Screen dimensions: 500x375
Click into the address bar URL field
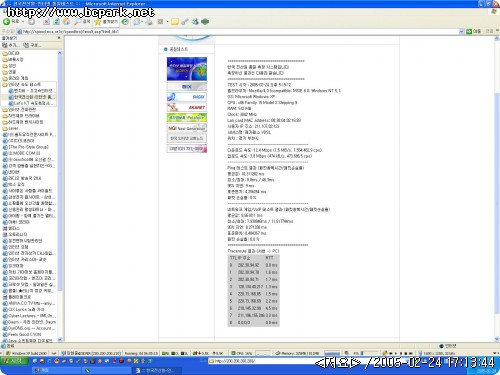tap(238, 31)
